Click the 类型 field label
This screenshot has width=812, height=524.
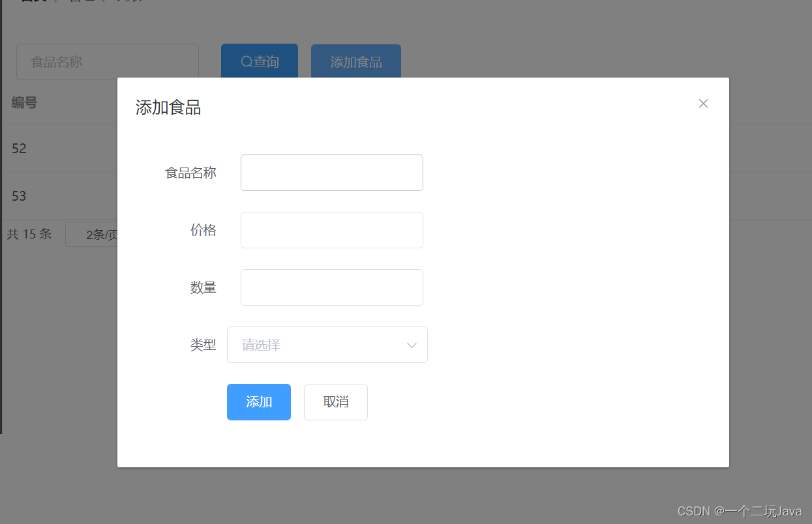coord(203,345)
